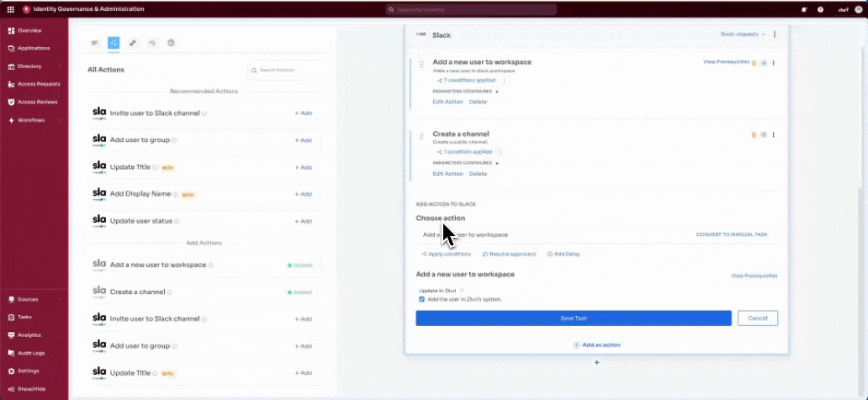Image resolution: width=868 pixels, height=400 pixels.
Task: Click the orange hourglass icon on Create a channel row
Action: [x=754, y=135]
